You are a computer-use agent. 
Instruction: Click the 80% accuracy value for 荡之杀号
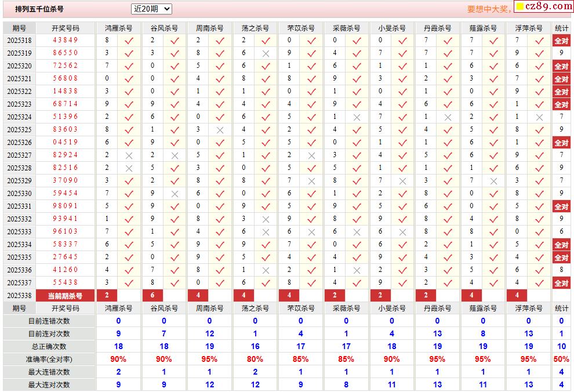click(255, 359)
